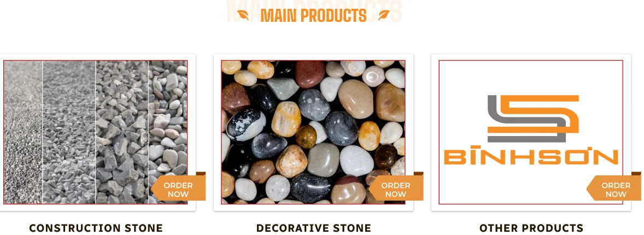Open the Construction Stone title link
644x235 pixels.
tap(96, 228)
